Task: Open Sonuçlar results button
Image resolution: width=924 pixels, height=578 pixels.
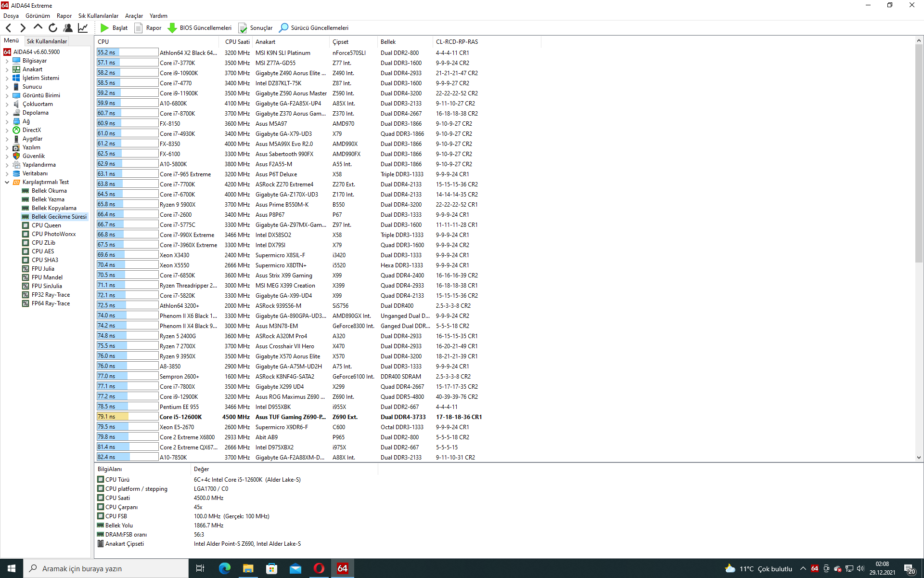Action: [256, 28]
